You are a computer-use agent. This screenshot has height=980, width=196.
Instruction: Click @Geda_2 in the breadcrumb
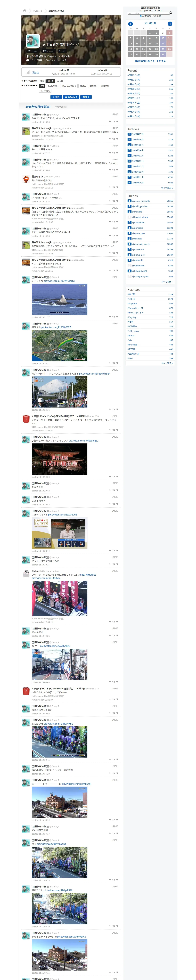pos(37,11)
